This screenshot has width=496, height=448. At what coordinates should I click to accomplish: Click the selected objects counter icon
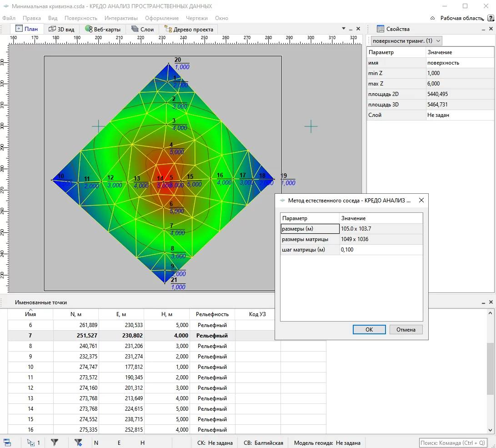pos(33,442)
